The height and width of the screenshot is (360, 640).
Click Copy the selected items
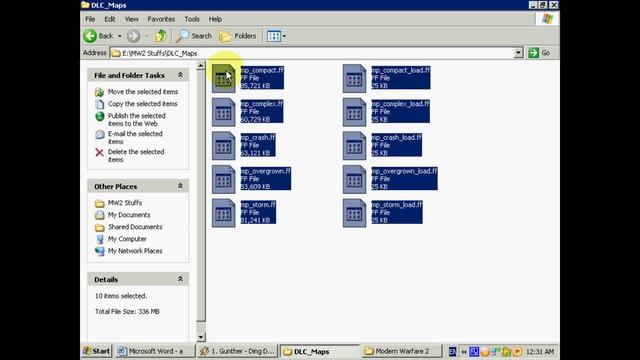(142, 104)
